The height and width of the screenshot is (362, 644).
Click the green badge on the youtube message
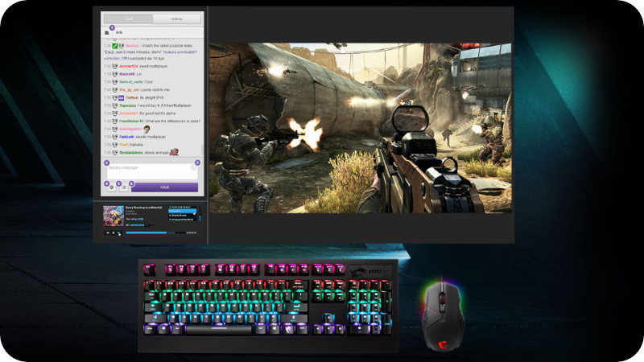point(115,46)
